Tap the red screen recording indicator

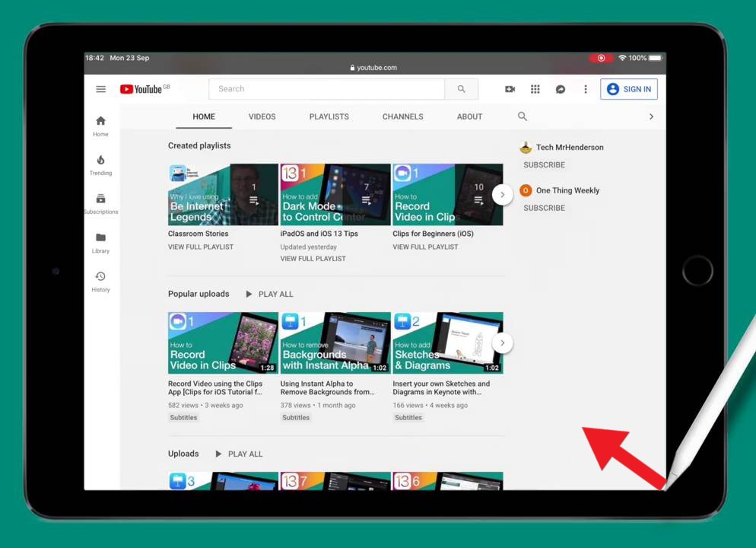pos(601,58)
